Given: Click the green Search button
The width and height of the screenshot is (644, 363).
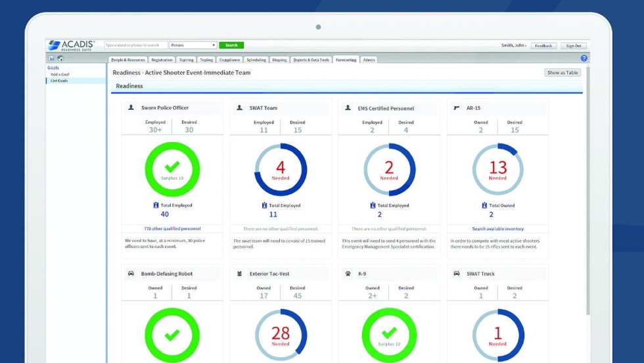Looking at the screenshot, I should click(x=231, y=45).
